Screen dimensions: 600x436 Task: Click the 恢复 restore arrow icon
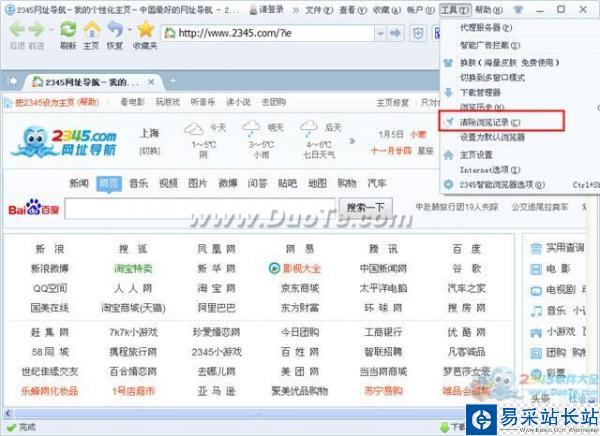pos(115,29)
